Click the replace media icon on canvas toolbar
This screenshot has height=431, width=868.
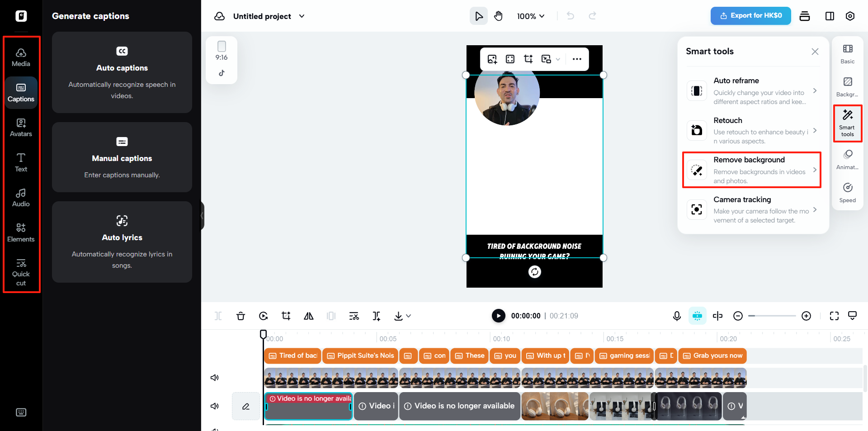(492, 59)
